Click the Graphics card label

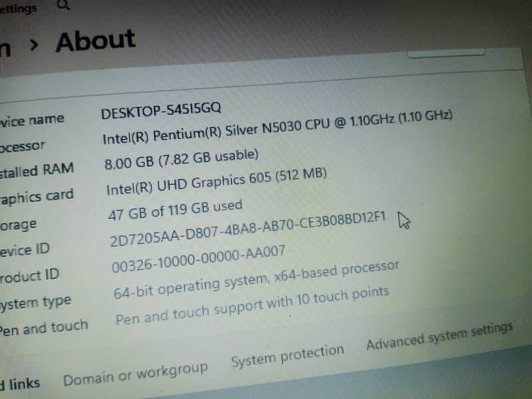point(37,198)
